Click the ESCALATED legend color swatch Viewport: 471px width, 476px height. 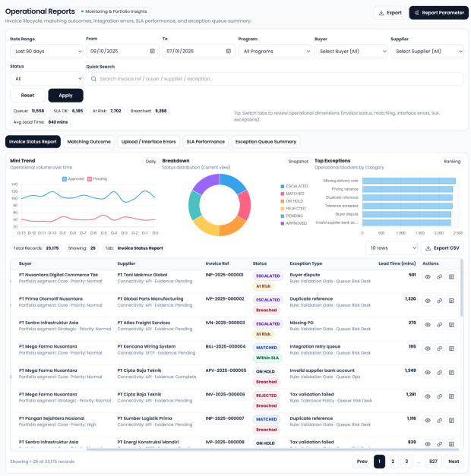pyautogui.click(x=283, y=186)
